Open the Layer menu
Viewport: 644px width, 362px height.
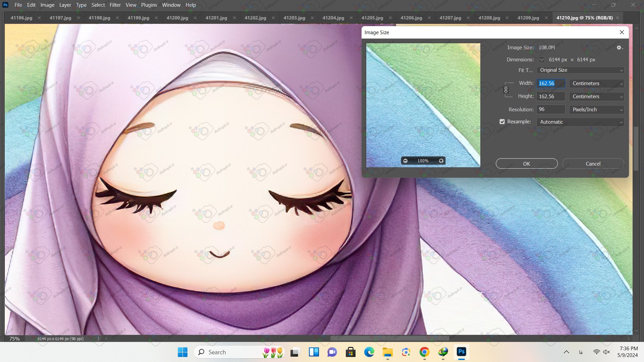coord(65,5)
